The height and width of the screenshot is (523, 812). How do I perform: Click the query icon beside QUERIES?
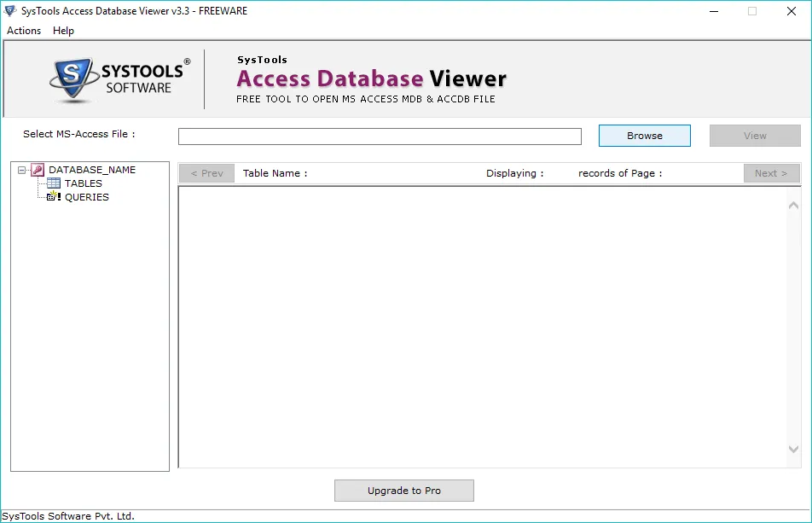[54, 197]
